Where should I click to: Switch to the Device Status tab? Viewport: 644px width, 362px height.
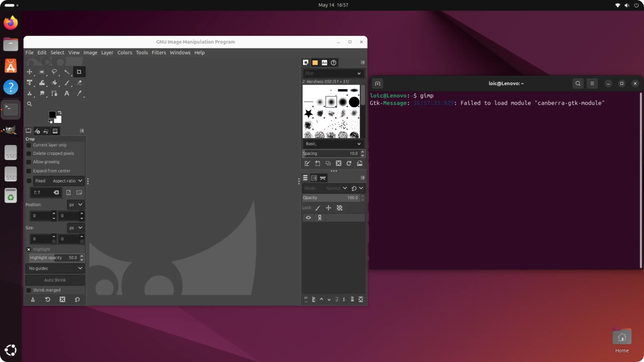37,131
